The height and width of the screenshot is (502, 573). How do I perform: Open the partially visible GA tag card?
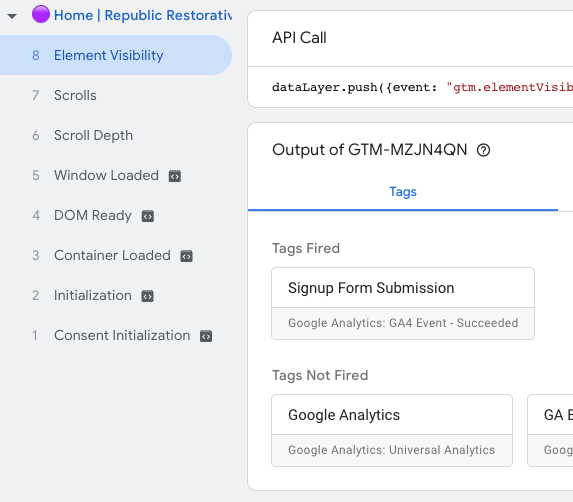[x=550, y=430]
